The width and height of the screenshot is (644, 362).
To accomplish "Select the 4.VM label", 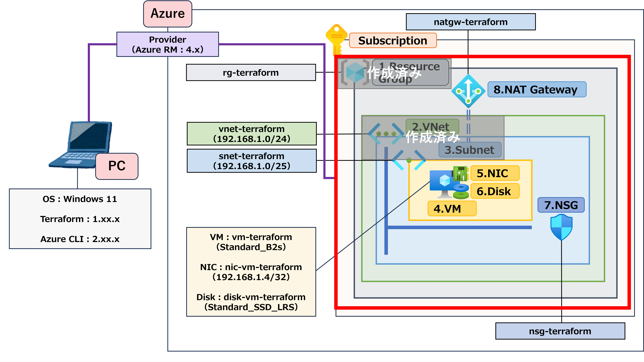I will [x=452, y=209].
